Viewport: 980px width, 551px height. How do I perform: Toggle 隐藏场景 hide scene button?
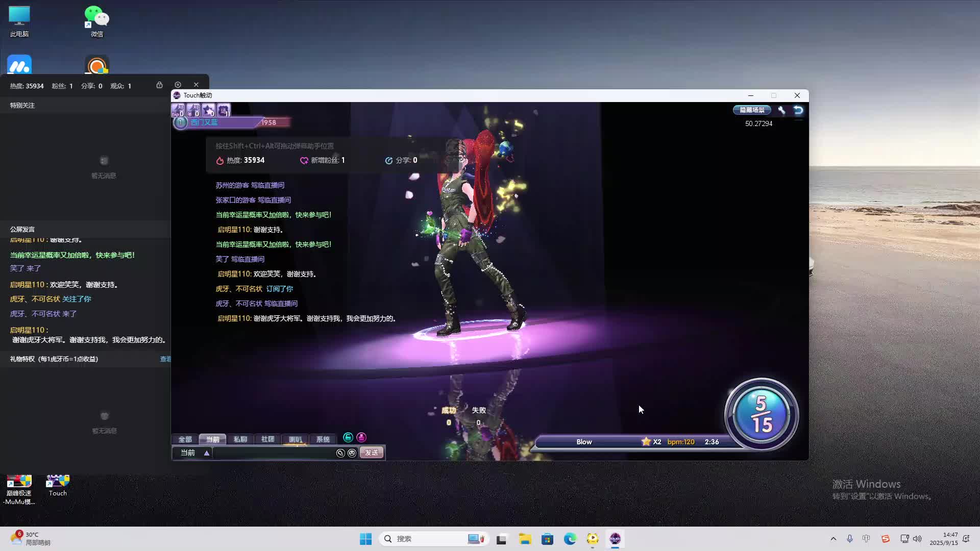[752, 110]
